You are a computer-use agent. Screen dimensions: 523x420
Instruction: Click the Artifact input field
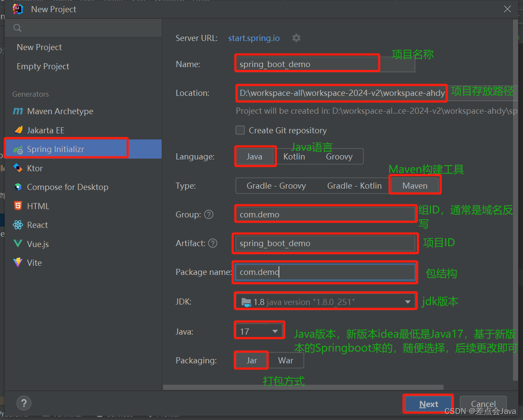(326, 243)
